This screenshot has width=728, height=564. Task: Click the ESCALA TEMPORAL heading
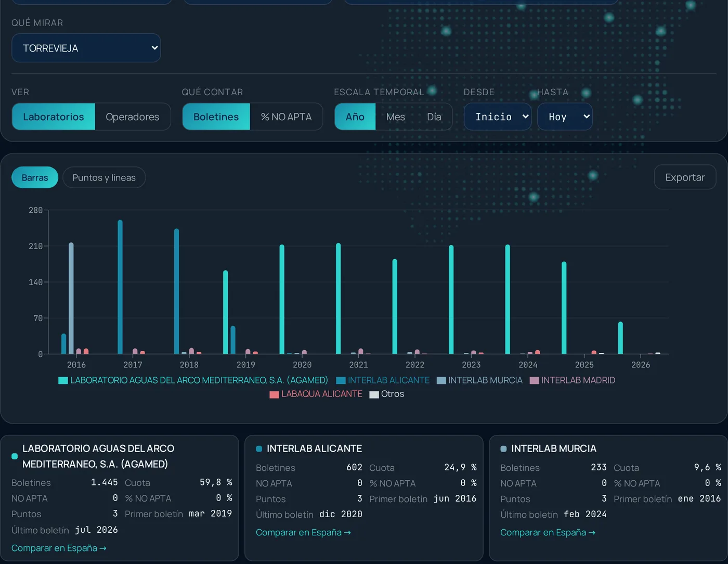click(379, 92)
